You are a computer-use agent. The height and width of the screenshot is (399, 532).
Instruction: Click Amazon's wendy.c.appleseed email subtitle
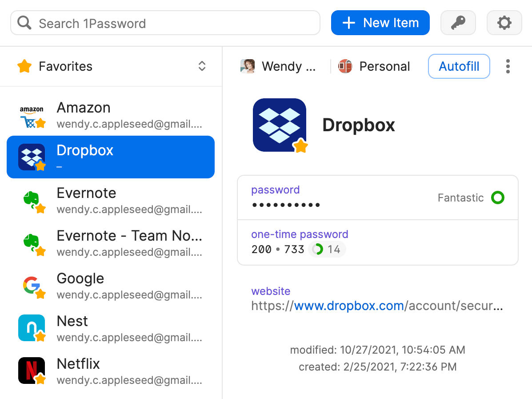click(129, 124)
